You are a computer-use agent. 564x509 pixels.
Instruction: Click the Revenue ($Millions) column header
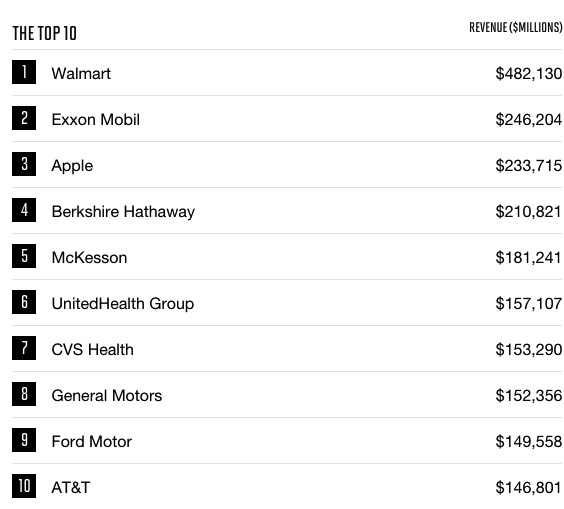click(515, 28)
